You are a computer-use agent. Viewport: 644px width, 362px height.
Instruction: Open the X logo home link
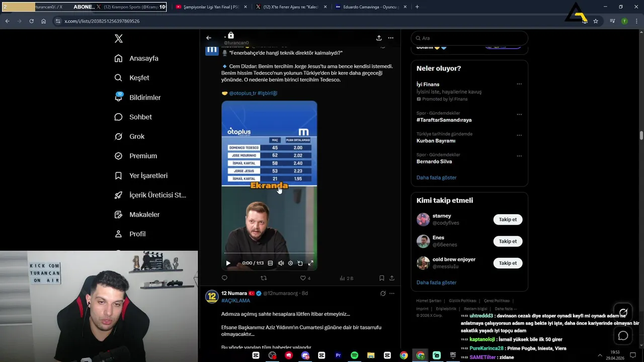click(119, 39)
